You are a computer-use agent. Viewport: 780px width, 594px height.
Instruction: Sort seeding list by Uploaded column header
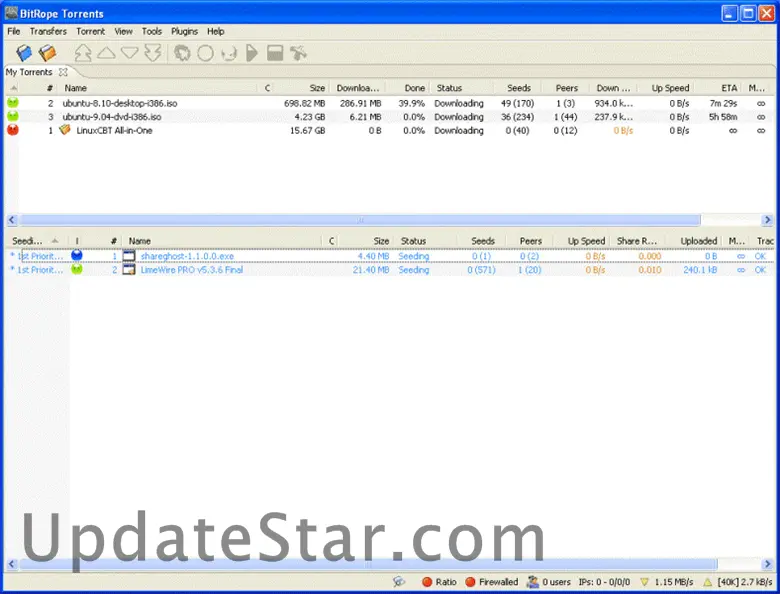click(698, 241)
